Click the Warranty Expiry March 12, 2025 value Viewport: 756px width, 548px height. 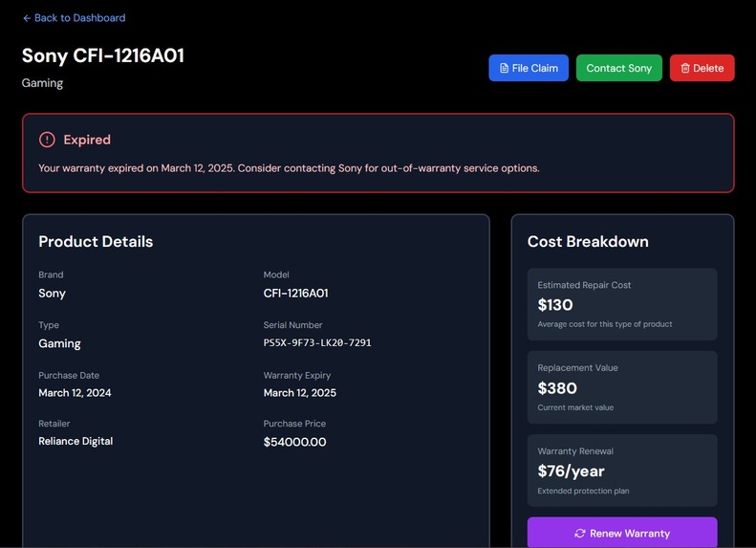[300, 393]
